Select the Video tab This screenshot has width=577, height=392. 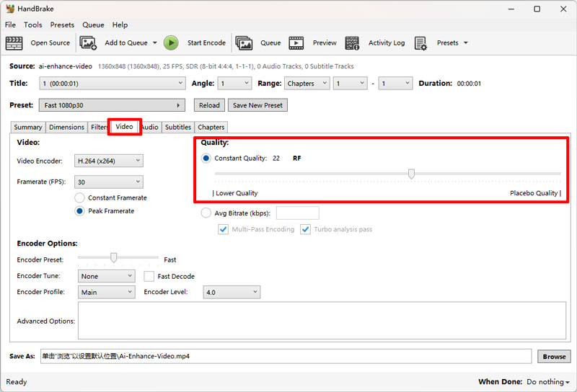[124, 127]
